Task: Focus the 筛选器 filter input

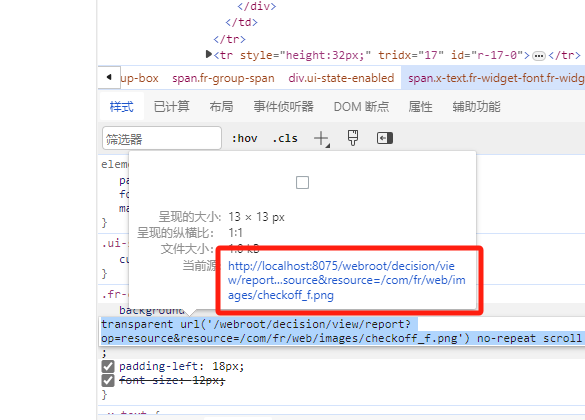Action: point(162,138)
